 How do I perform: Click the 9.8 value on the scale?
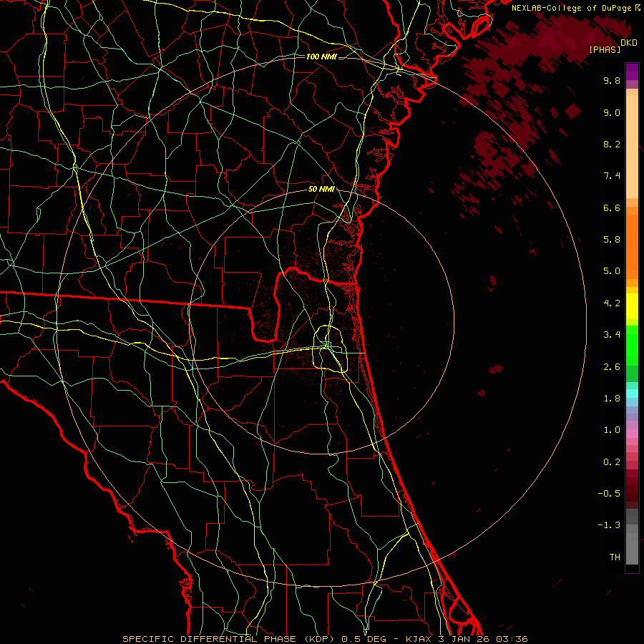coord(612,81)
